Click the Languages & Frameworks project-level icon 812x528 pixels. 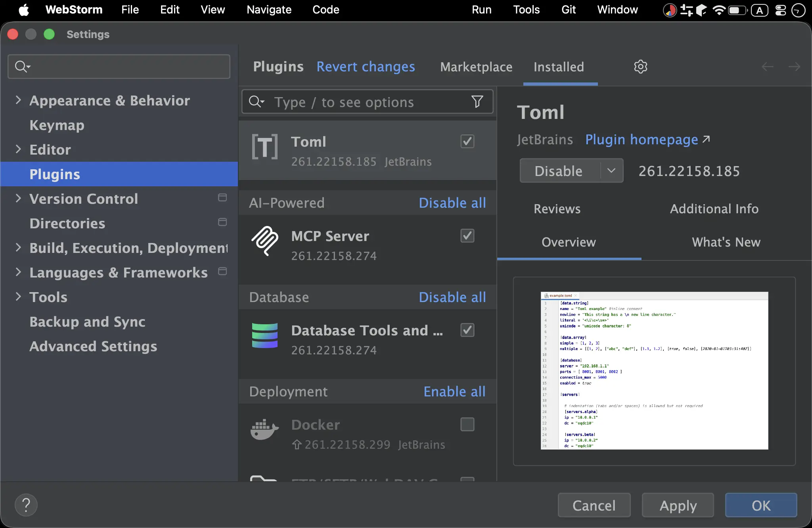tap(222, 271)
